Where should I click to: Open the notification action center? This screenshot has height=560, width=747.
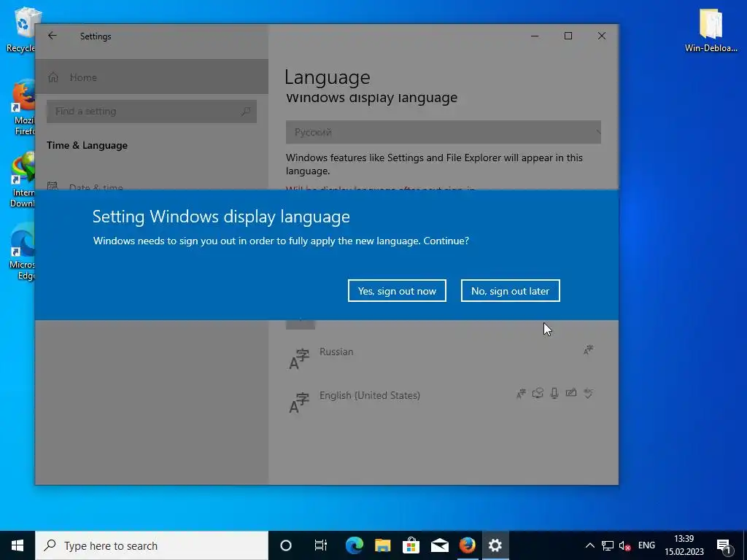pyautogui.click(x=724, y=545)
